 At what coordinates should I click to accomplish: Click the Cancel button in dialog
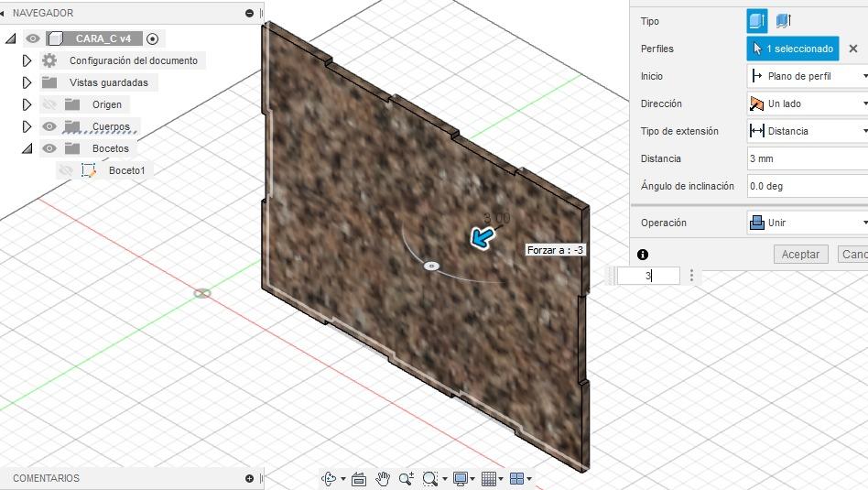(853, 254)
